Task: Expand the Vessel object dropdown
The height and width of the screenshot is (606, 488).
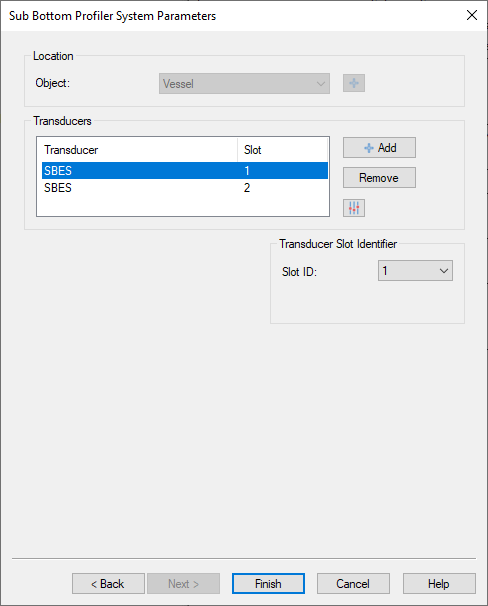Action: 244,83
